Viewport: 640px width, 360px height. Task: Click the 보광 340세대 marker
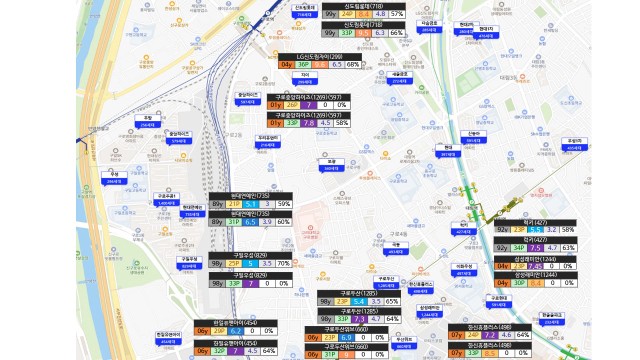pyautogui.click(x=331, y=165)
